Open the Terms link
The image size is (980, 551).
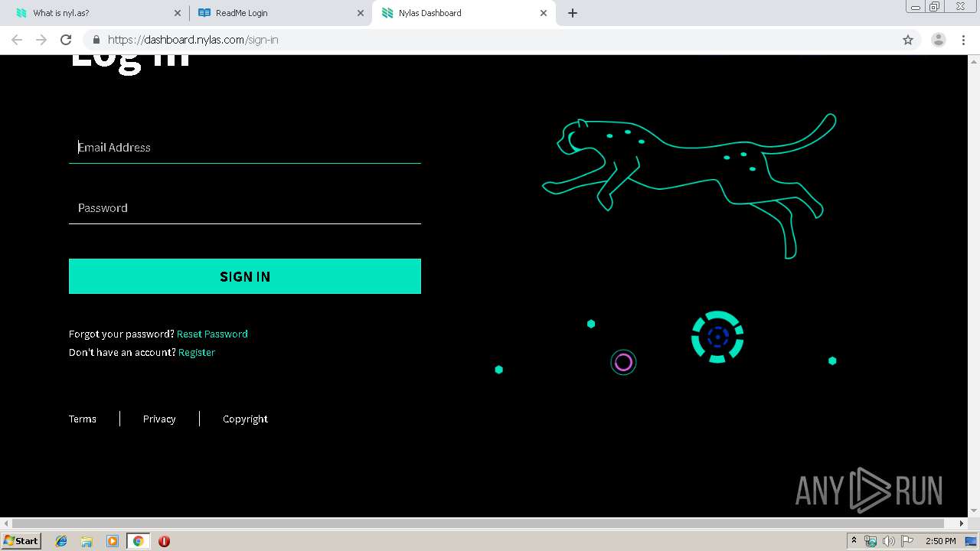tap(83, 419)
